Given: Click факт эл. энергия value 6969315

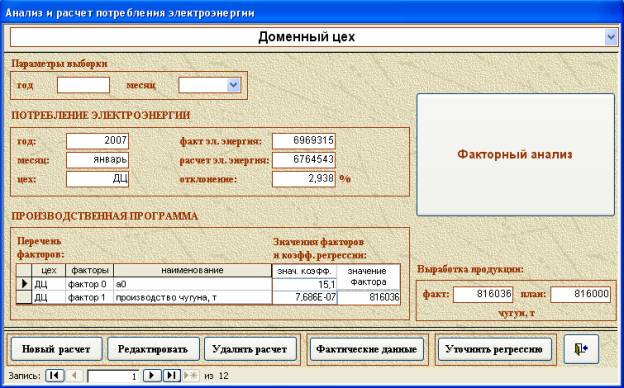Looking at the screenshot, I should click(x=304, y=141).
